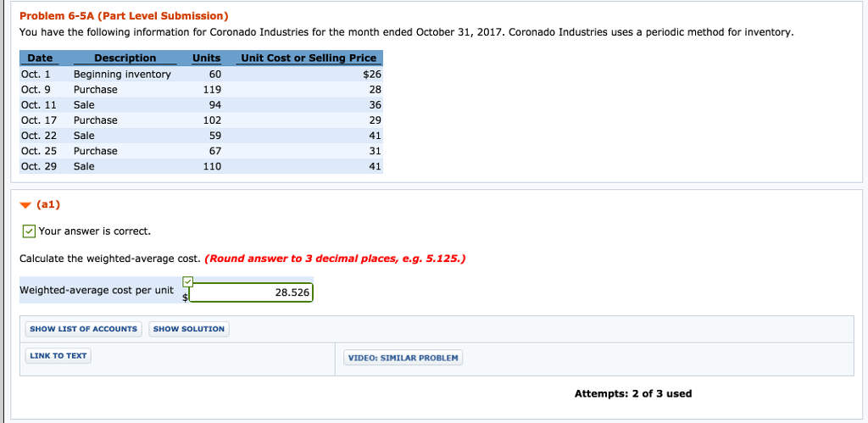Screen dimensions: 868x423
Task: Open the Show Solution button
Action: click(189, 329)
